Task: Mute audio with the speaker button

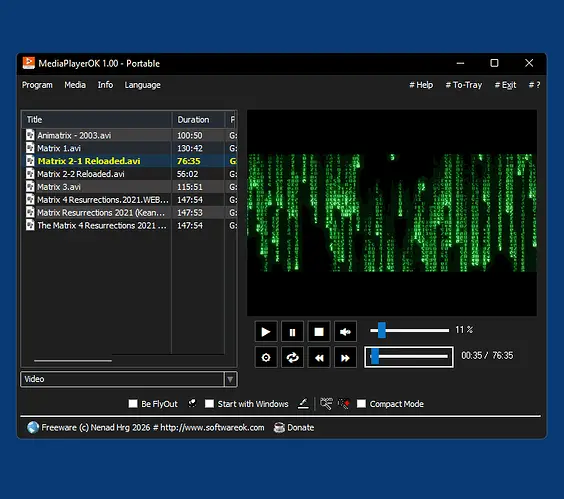Action: 345,331
